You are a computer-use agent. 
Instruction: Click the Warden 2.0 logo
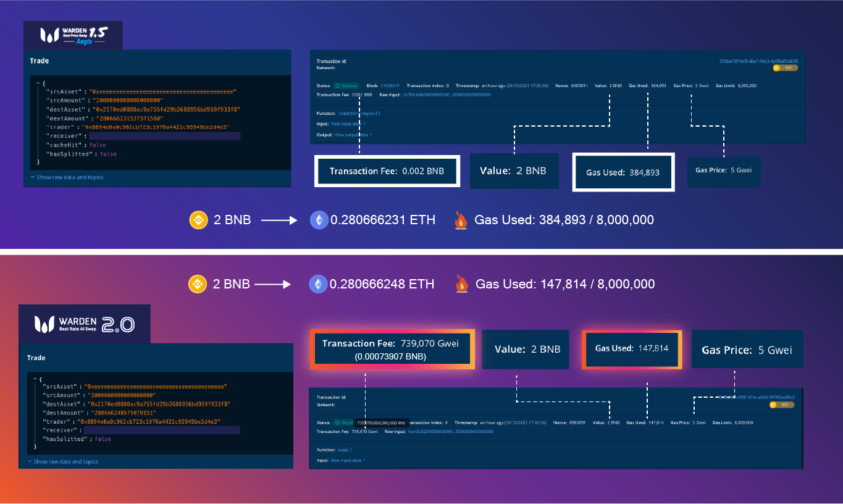point(85,324)
